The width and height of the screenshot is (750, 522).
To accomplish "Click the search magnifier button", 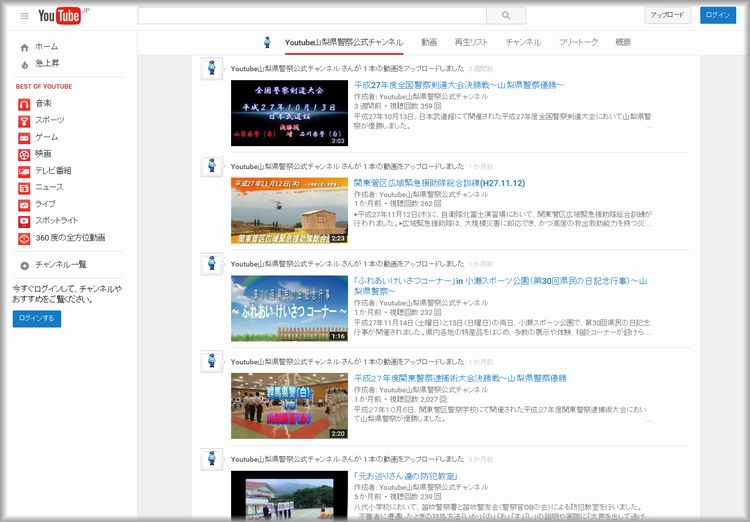I will pos(506,16).
